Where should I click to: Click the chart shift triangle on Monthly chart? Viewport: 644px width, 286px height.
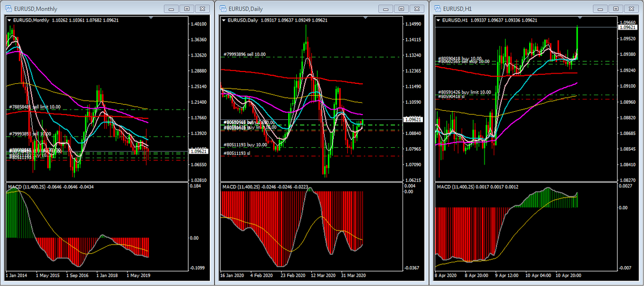[151, 18]
